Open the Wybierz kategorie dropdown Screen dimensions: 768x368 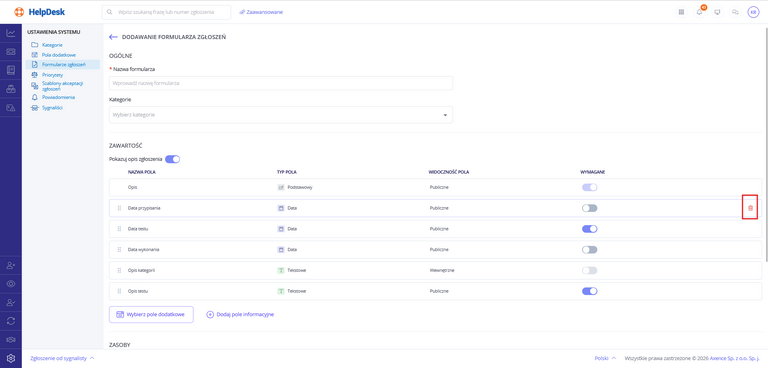click(x=281, y=115)
